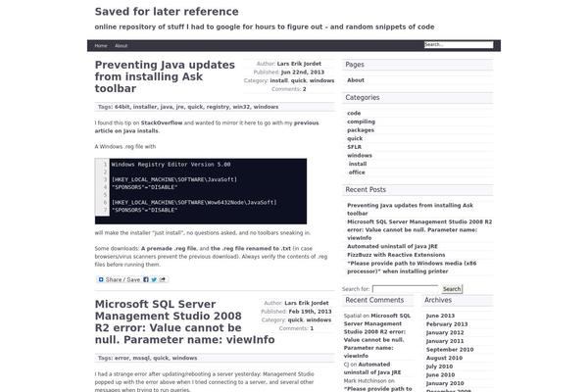
Task: Open the install subcategory in sidebar
Action: click(358, 164)
